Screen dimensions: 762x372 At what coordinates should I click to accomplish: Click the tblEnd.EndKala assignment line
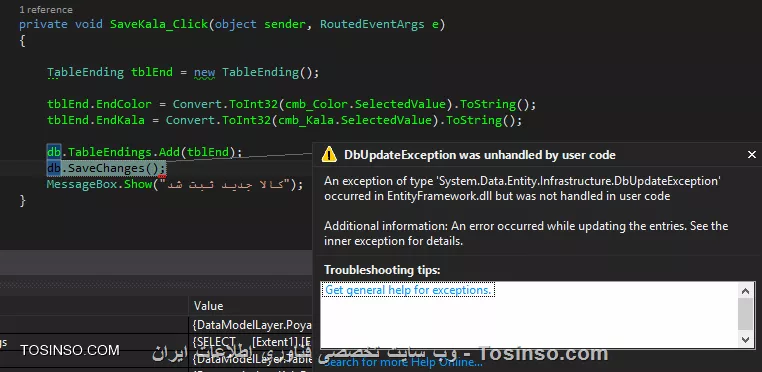point(284,120)
